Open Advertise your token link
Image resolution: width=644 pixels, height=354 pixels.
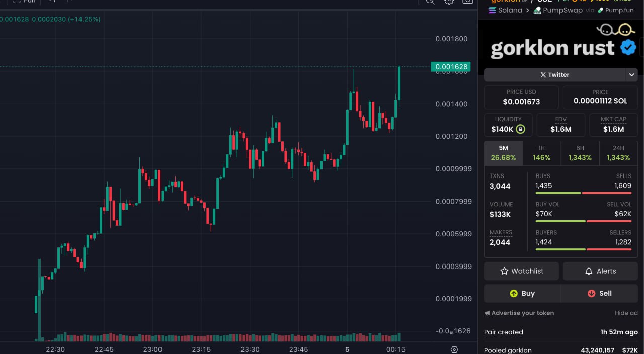click(519, 313)
